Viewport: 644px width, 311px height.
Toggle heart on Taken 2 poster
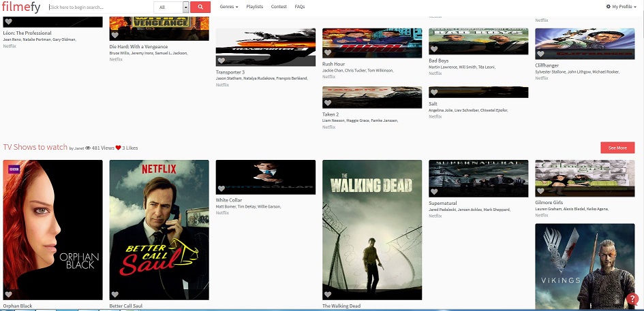pos(328,103)
